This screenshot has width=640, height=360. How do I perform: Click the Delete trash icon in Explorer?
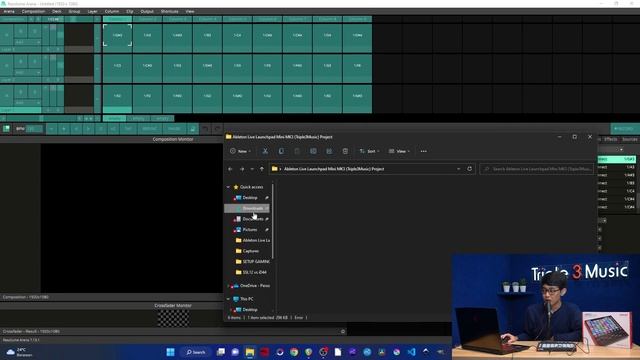click(345, 151)
